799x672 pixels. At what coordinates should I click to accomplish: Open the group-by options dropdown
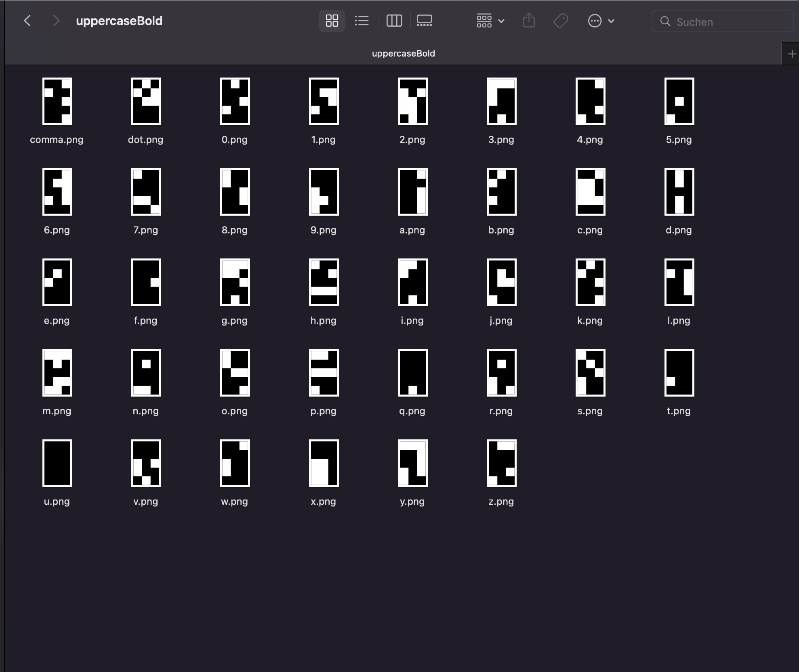click(490, 21)
